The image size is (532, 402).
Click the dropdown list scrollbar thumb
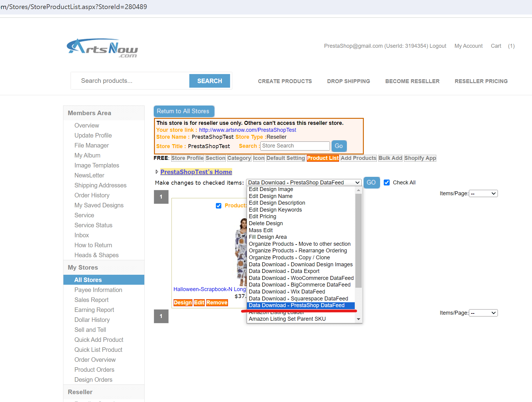coord(358,241)
